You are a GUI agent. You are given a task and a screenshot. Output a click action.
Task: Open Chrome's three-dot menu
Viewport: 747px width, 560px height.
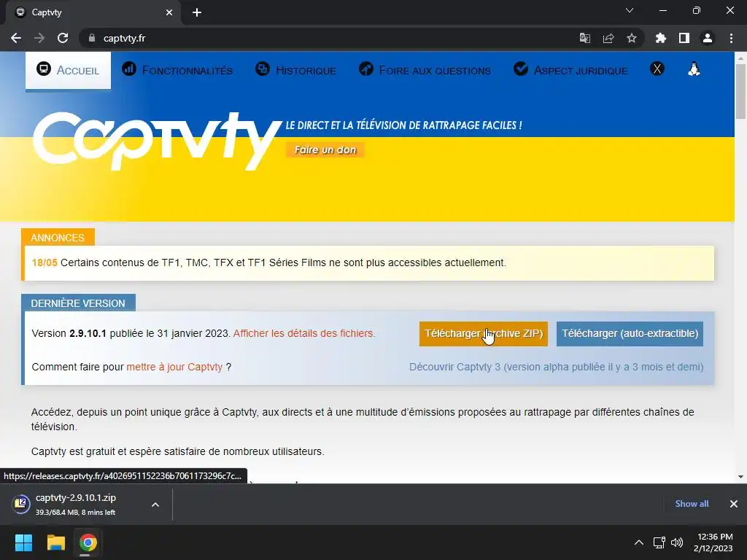pyautogui.click(x=731, y=38)
